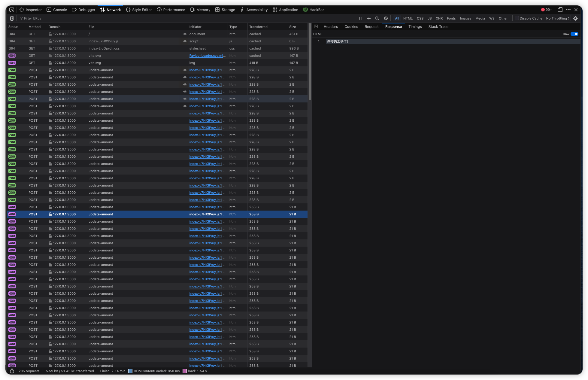Screen dimensions: 588x380
Task: Click the lock icon in the "/" document row
Action: (x=50, y=34)
